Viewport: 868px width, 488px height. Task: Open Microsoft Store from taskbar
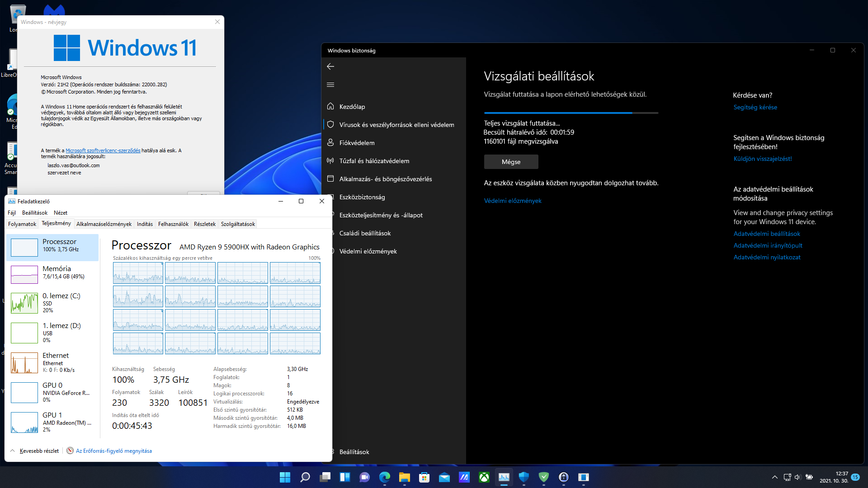pos(425,477)
